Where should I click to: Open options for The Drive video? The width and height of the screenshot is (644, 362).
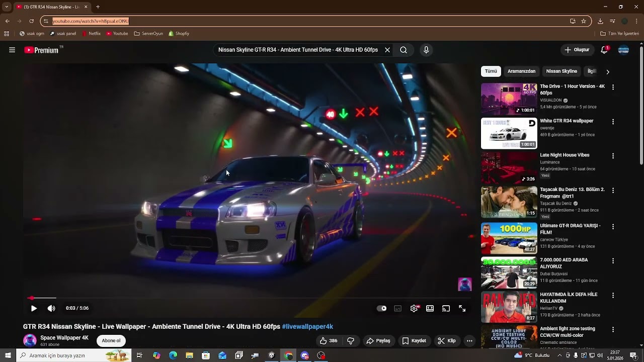(613, 87)
